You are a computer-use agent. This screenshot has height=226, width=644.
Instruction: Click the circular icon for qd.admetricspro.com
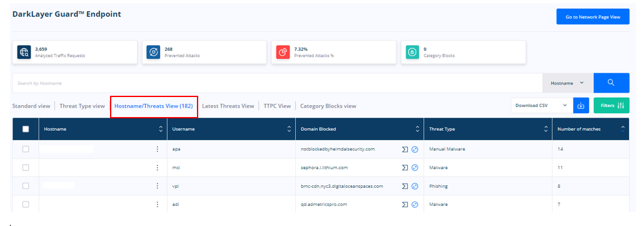point(415,204)
